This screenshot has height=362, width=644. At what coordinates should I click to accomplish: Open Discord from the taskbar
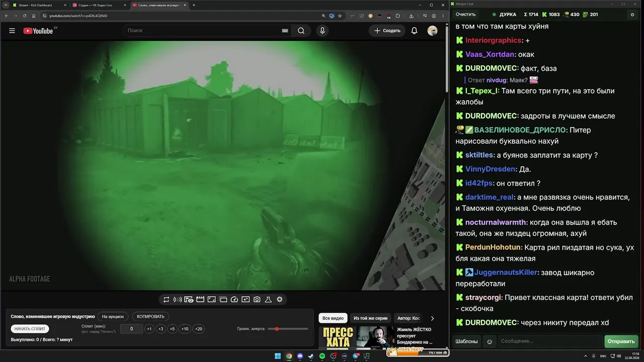tap(300, 356)
